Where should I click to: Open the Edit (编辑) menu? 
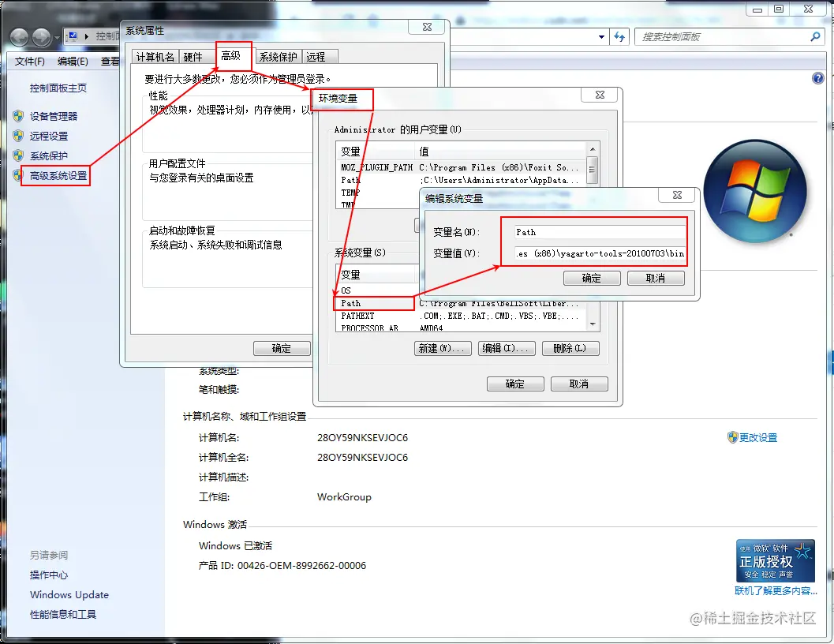73,62
